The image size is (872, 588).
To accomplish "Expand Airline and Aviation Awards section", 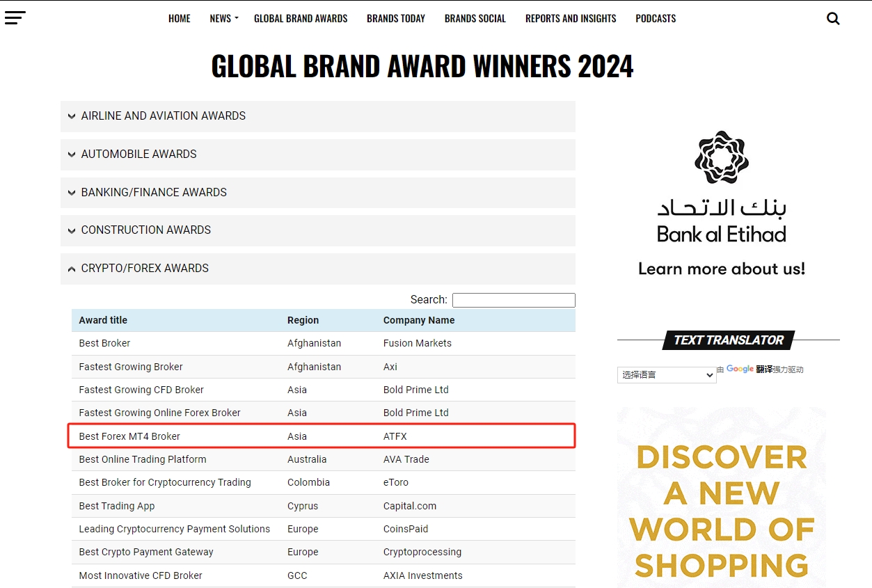I will pos(318,116).
